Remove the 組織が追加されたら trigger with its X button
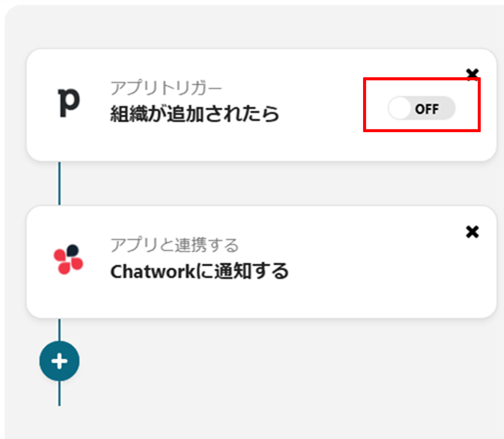 [x=473, y=74]
